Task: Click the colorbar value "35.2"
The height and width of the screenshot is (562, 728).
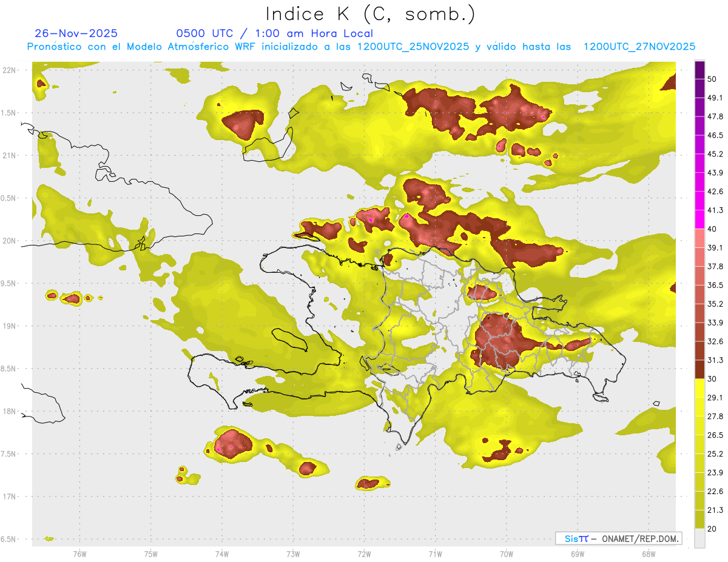Action: [715, 304]
